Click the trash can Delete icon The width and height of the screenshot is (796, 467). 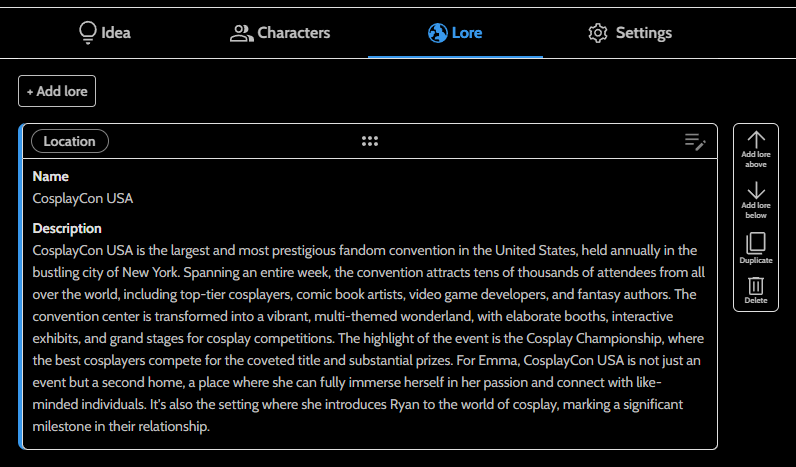(x=756, y=285)
